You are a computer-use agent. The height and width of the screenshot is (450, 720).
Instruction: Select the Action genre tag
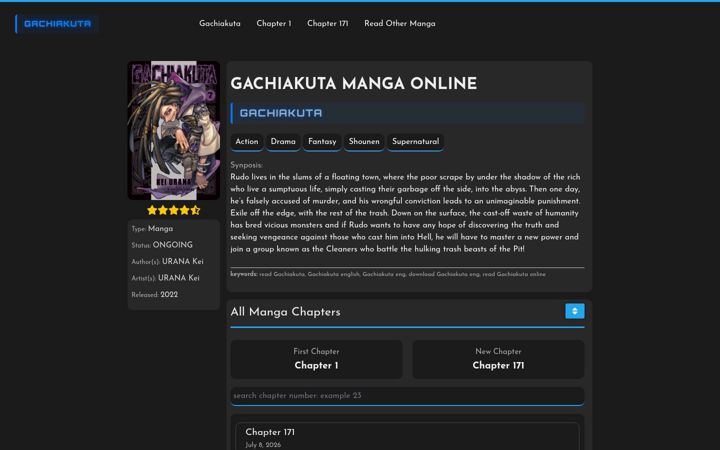coord(247,142)
